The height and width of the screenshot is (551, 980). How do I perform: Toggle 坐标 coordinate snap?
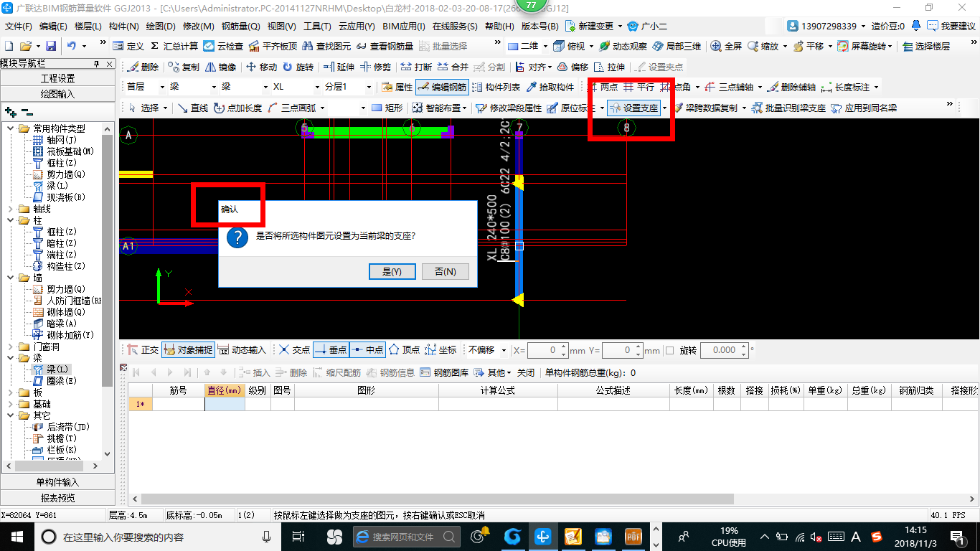point(440,350)
